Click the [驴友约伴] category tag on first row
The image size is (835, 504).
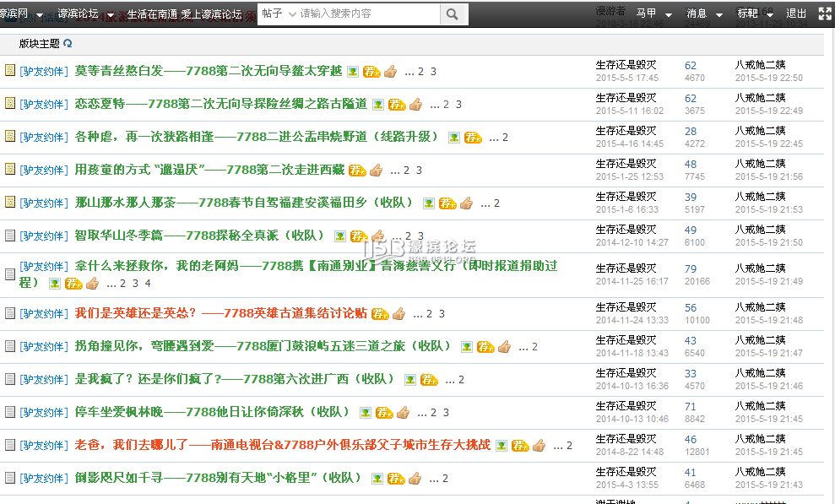(x=44, y=72)
